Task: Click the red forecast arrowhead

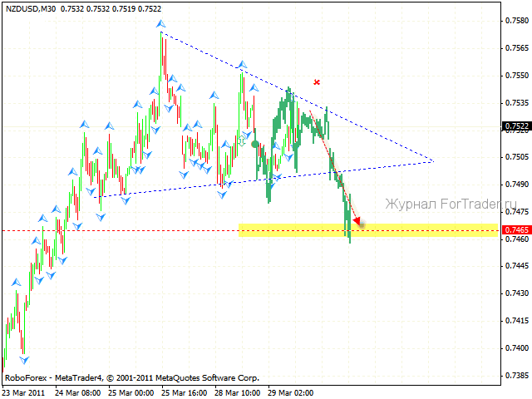Action: 357,221
